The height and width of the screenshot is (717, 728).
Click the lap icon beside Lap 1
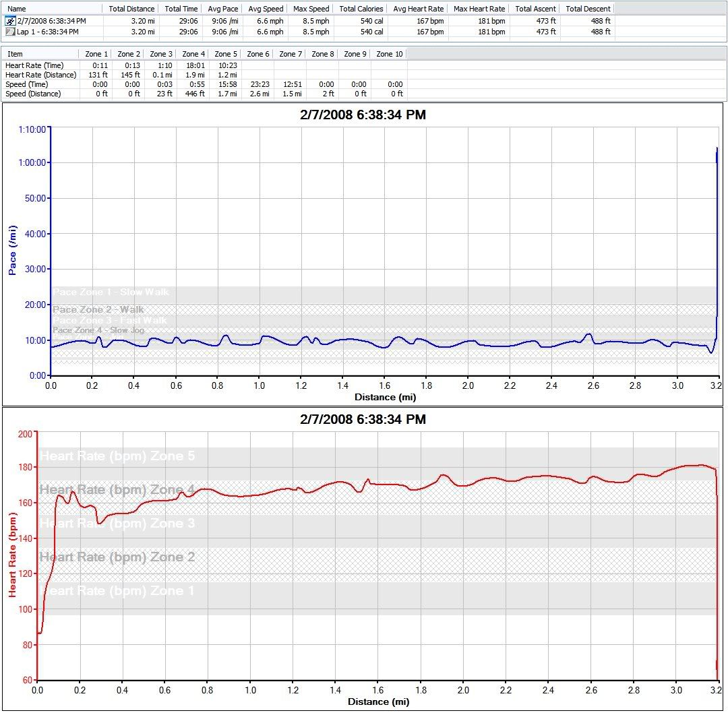coord(10,32)
